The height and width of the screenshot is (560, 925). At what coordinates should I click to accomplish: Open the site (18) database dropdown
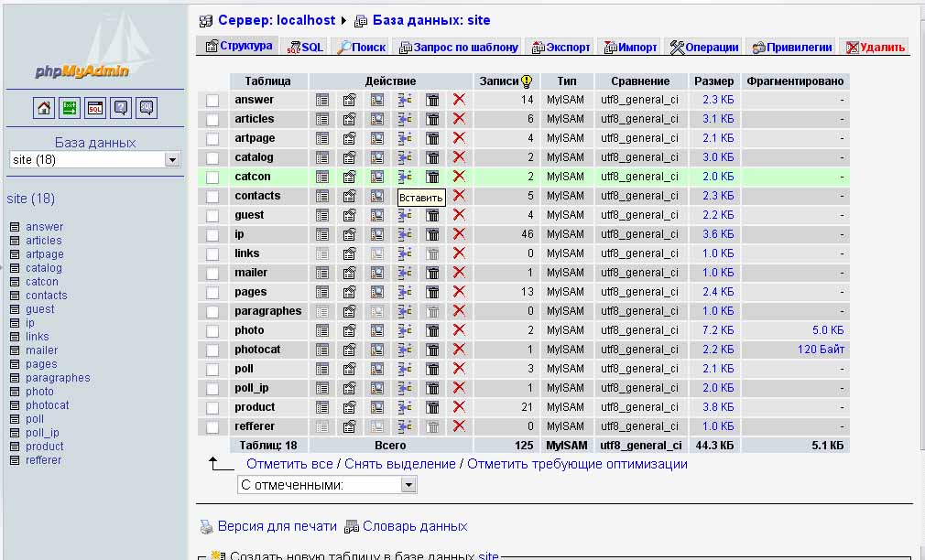(95, 160)
